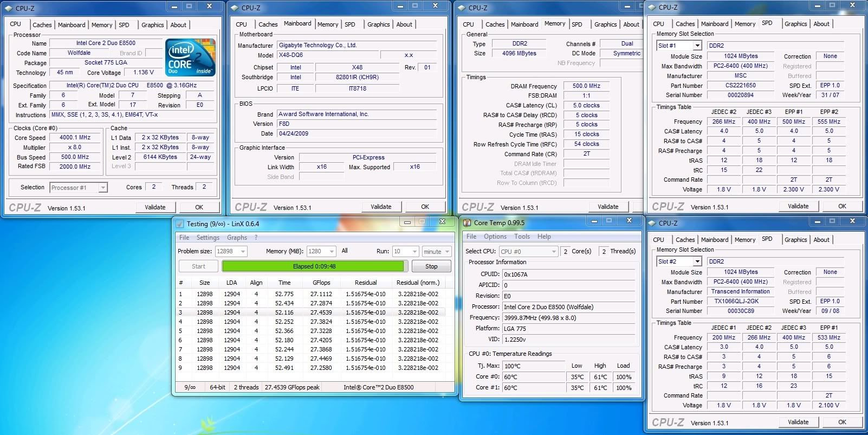This screenshot has width=868, height=435.
Task: Select the Graphics tab in the Mainboard CPU-Z window
Action: pyautogui.click(x=378, y=24)
